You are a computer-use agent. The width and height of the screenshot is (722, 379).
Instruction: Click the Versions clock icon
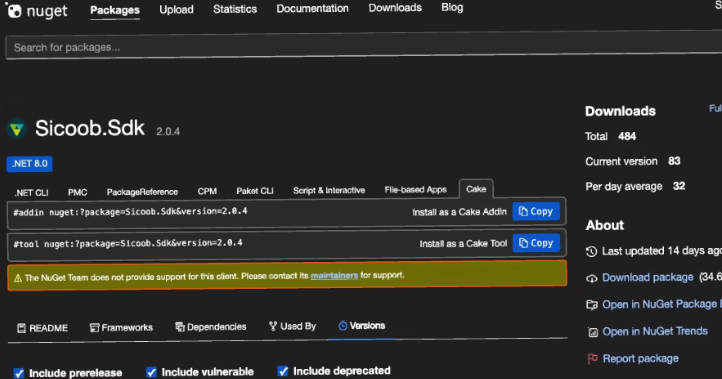[x=343, y=326]
